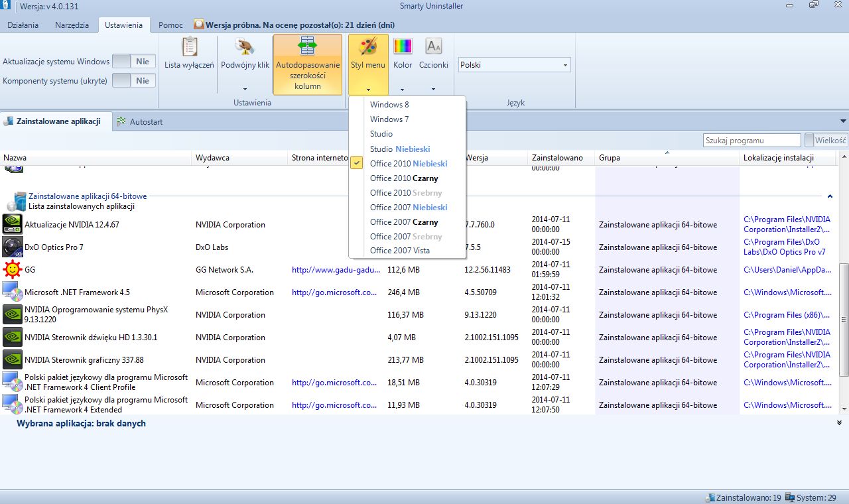Viewport: 849px width, 504px height.
Task: Click the Podwójny klik icon
Action: coord(245,46)
